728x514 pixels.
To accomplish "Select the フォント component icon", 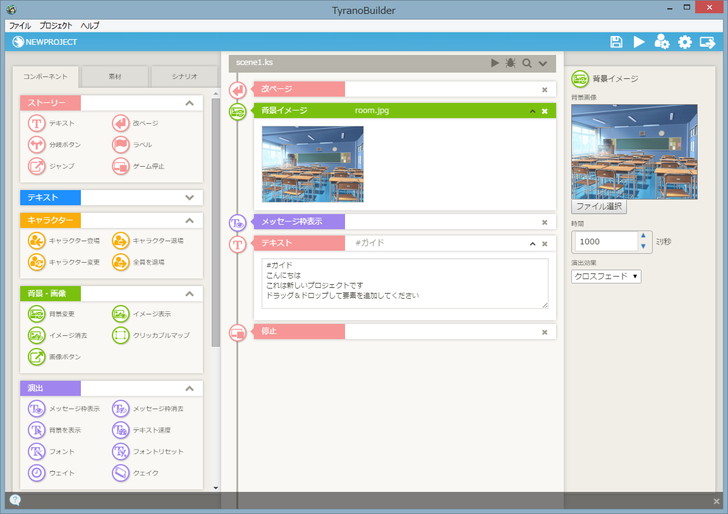I will (x=36, y=452).
